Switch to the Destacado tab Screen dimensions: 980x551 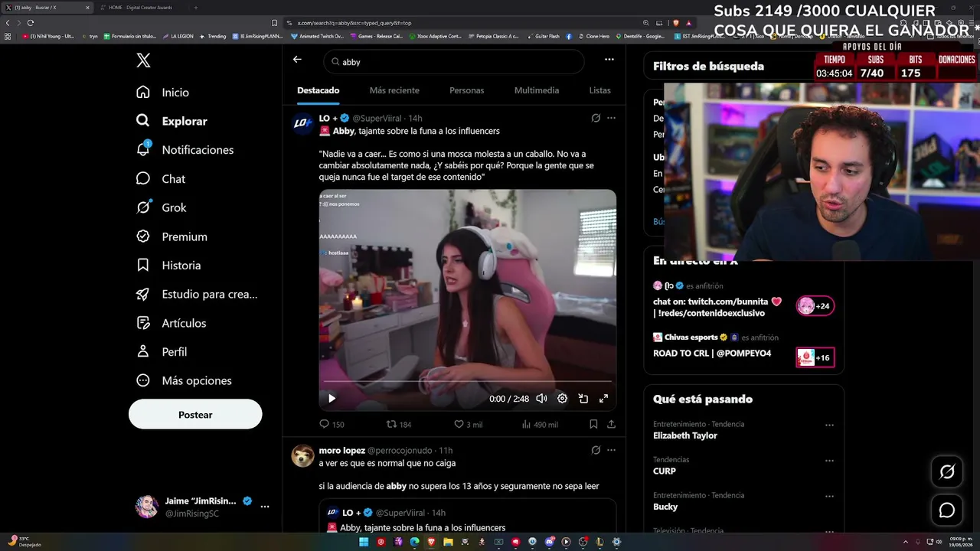[318, 90]
